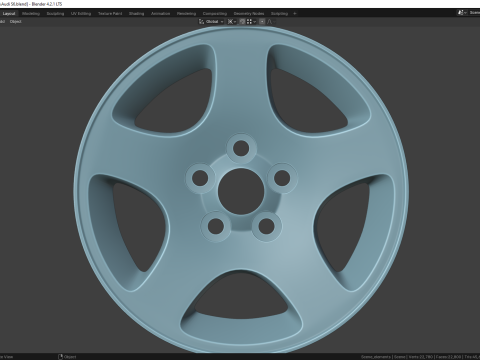Open the Animation workspace tab
The width and height of the screenshot is (480, 360).
click(x=161, y=14)
